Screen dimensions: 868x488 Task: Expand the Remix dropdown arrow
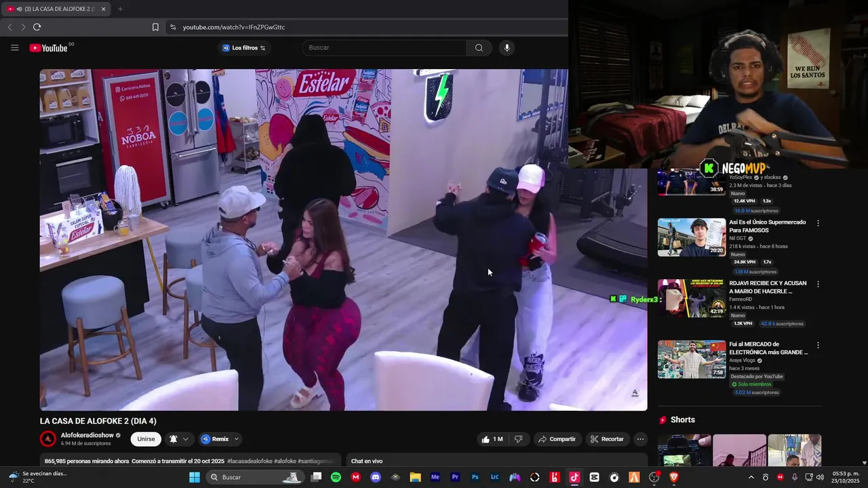236,439
